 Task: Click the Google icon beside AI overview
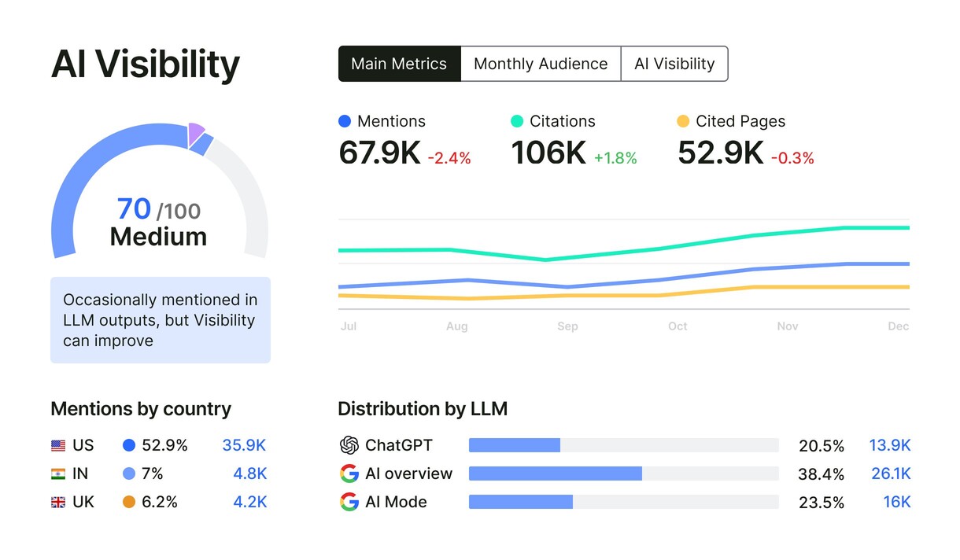tap(349, 473)
